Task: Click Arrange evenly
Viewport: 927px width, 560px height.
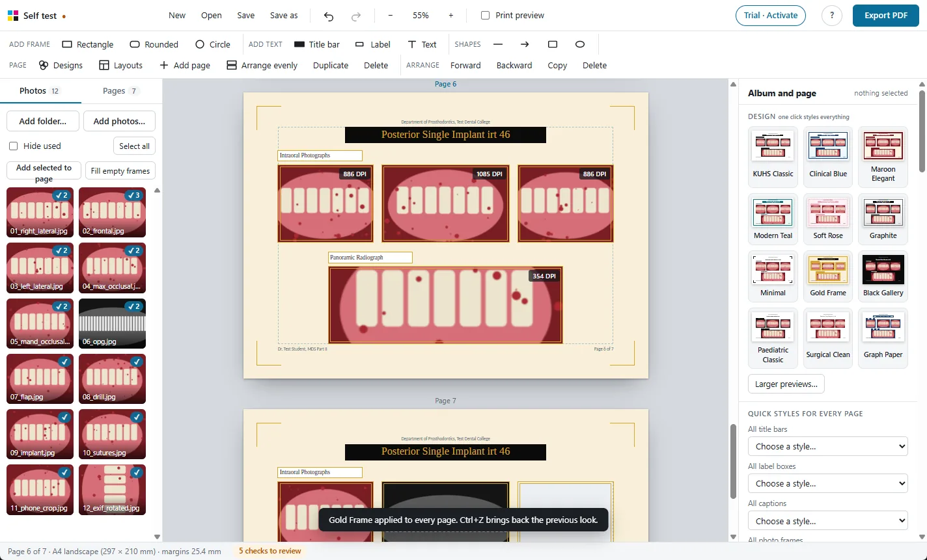Action: (x=262, y=65)
